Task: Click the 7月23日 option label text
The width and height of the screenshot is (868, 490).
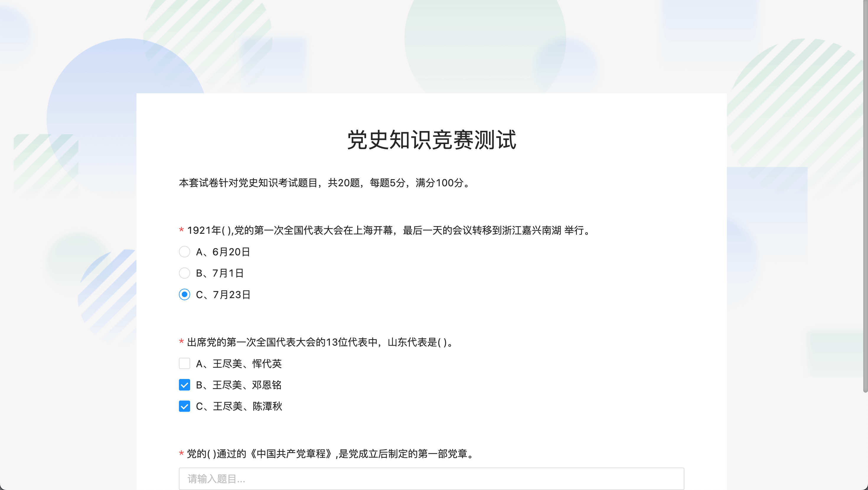Action: (231, 295)
